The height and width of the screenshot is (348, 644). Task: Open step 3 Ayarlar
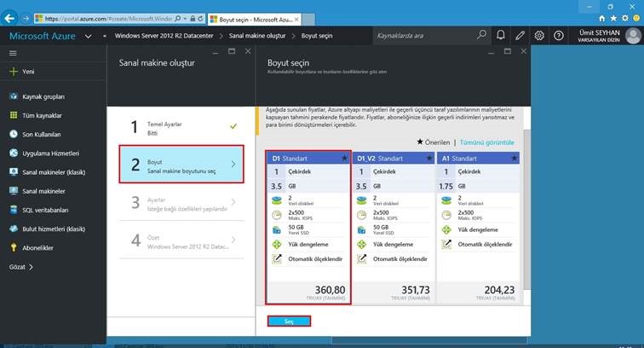coord(181,202)
